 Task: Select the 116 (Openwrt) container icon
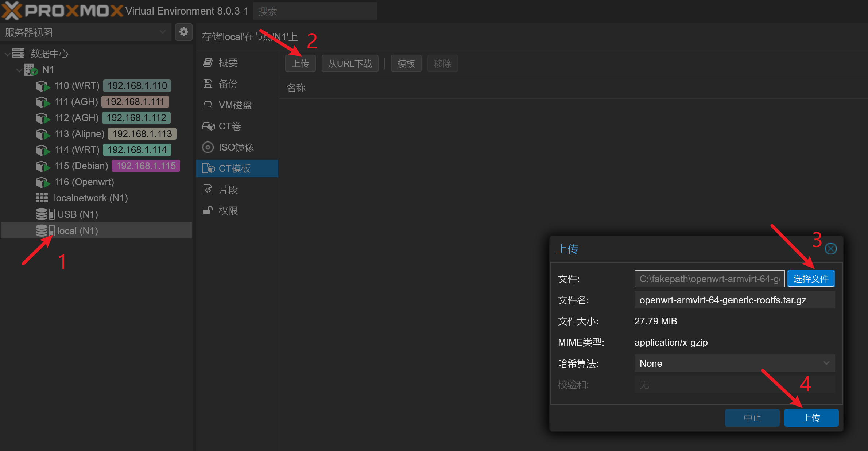point(42,182)
